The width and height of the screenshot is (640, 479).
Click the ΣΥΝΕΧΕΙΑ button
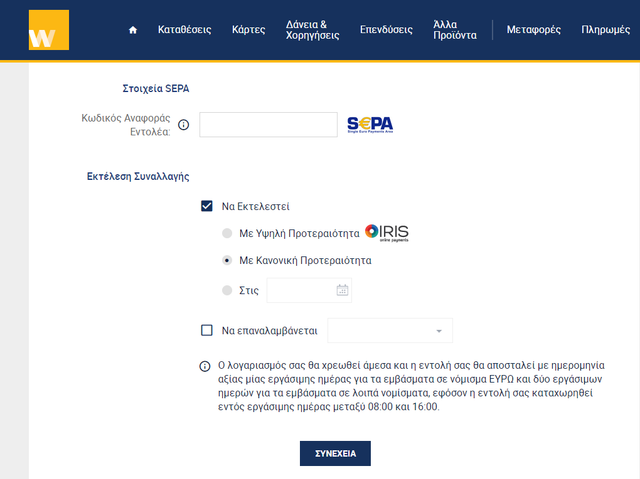click(336, 453)
